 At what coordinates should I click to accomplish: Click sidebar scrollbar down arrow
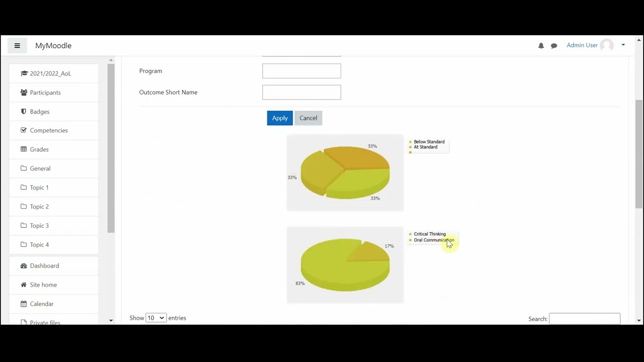pos(111,320)
